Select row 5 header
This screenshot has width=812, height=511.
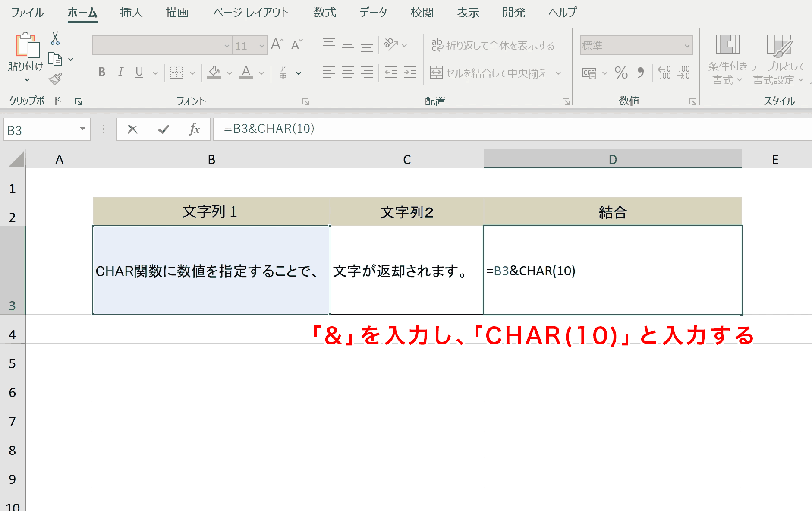click(x=13, y=358)
